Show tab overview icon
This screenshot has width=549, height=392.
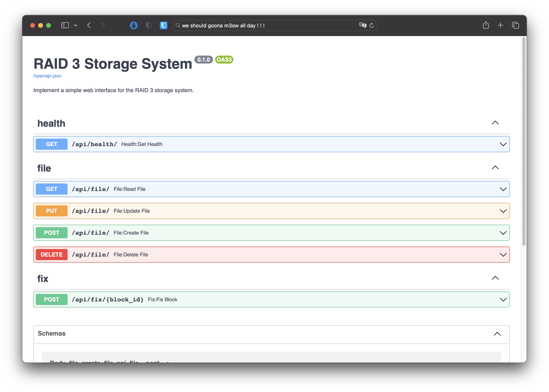point(515,25)
